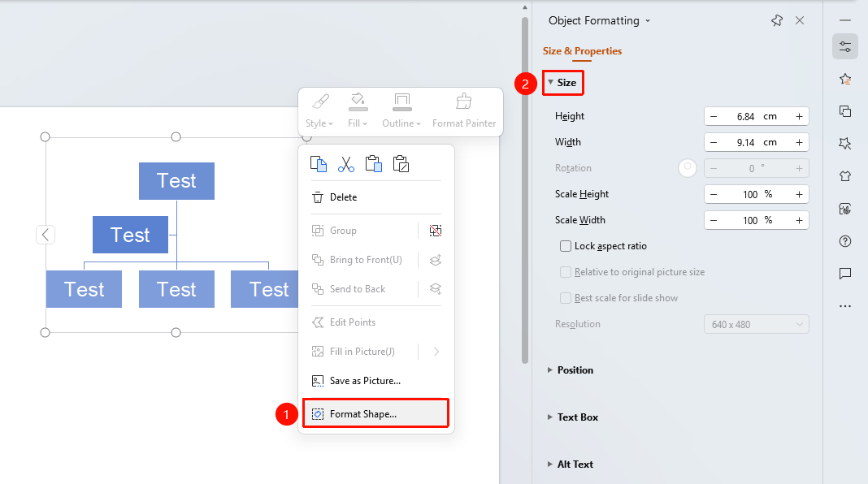
Task: Select the Size & Properties tab
Action: [582, 51]
